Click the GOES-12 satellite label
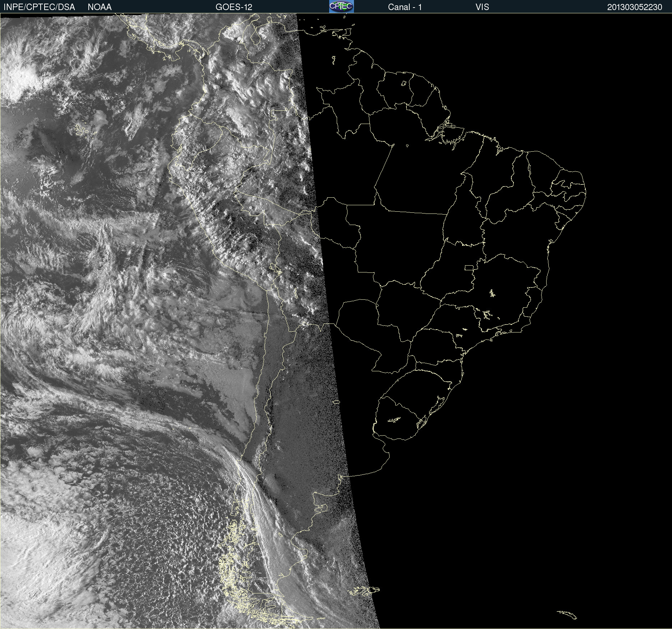 [x=234, y=7]
